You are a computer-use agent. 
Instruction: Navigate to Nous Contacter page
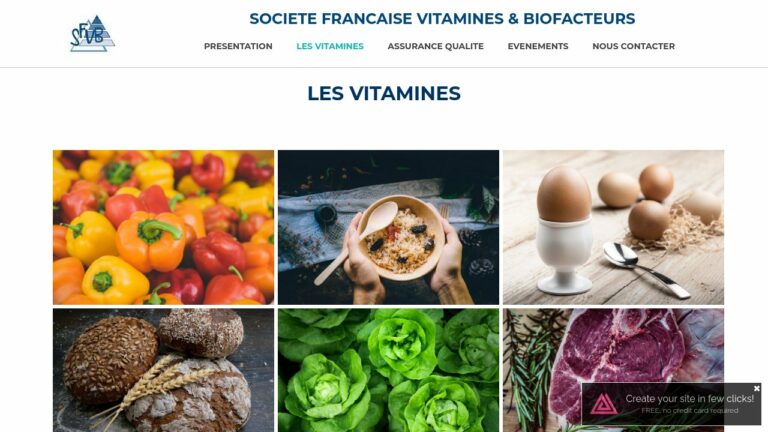[x=633, y=46]
